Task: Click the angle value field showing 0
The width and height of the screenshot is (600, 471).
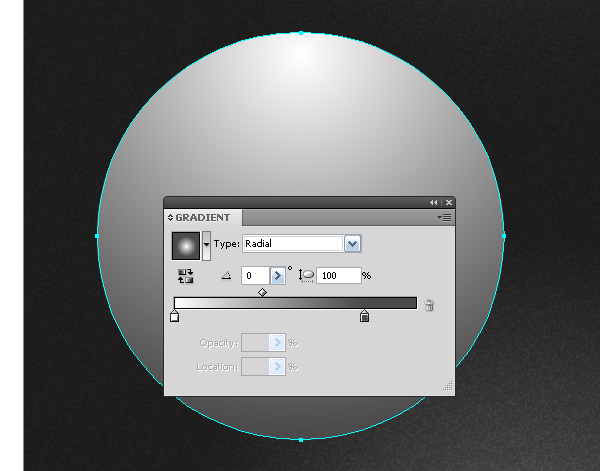Action: pyautogui.click(x=256, y=275)
